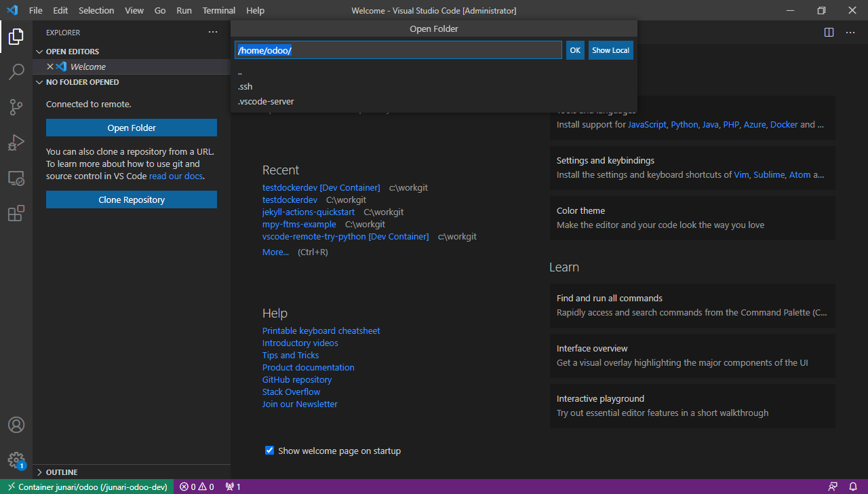Open the Accounts icon in activity bar

16,425
